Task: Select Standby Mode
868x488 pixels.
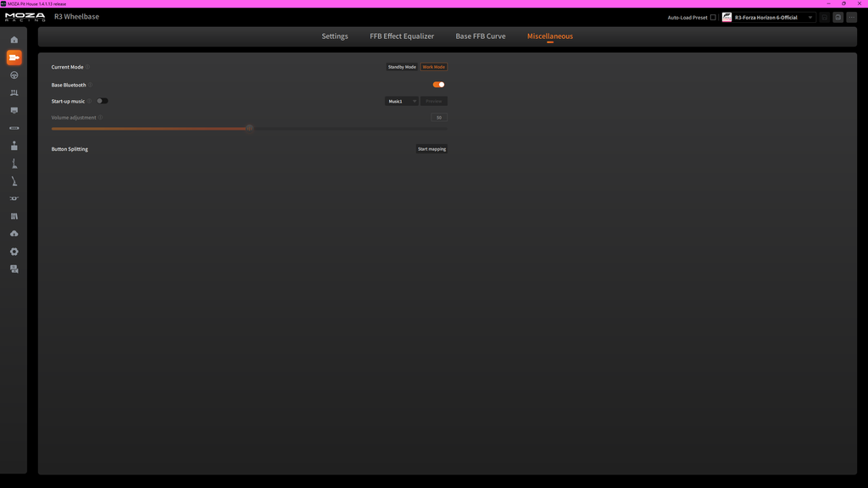Action: 402,67
